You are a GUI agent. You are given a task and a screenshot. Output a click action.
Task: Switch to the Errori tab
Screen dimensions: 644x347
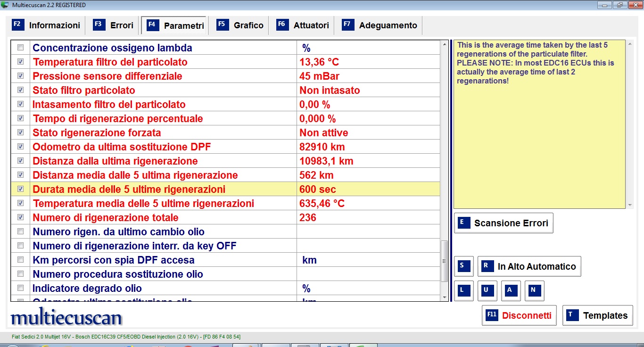[114, 25]
